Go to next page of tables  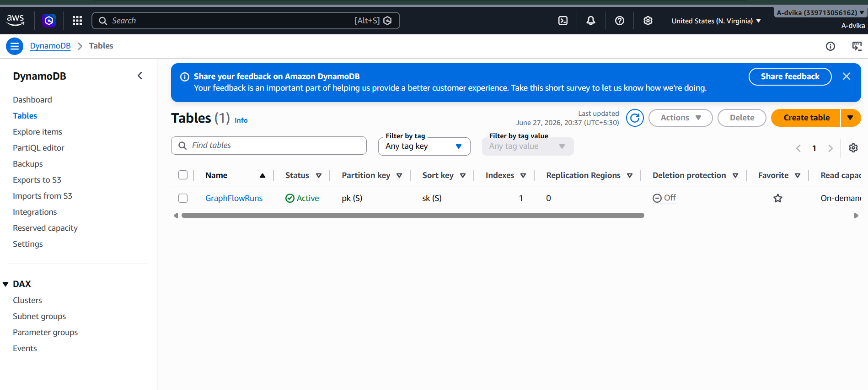[830, 148]
